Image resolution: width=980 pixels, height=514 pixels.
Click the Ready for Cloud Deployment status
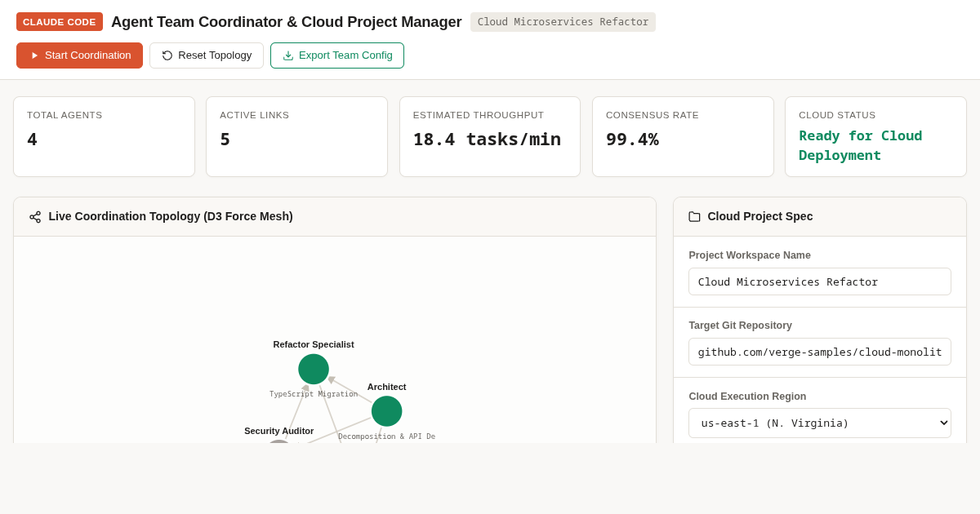(860, 145)
